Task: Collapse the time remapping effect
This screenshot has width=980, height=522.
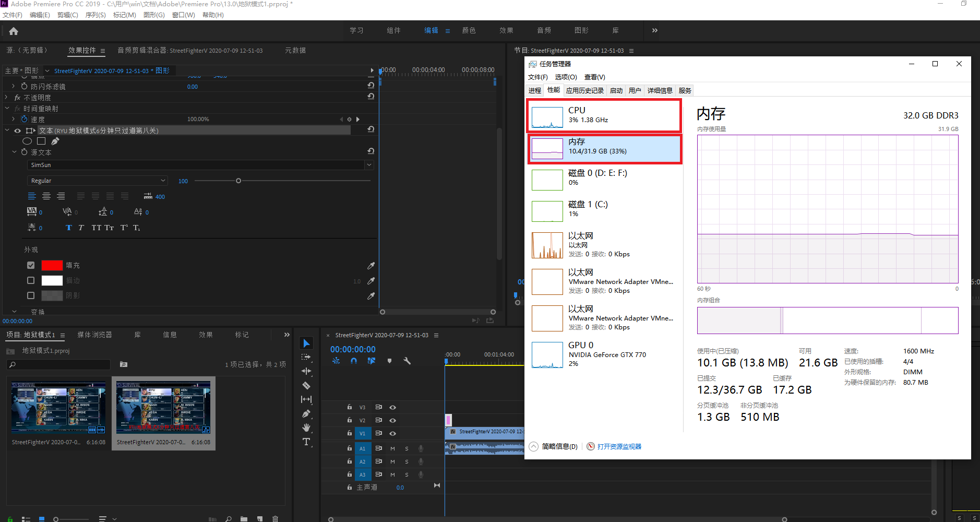Action: [x=7, y=108]
